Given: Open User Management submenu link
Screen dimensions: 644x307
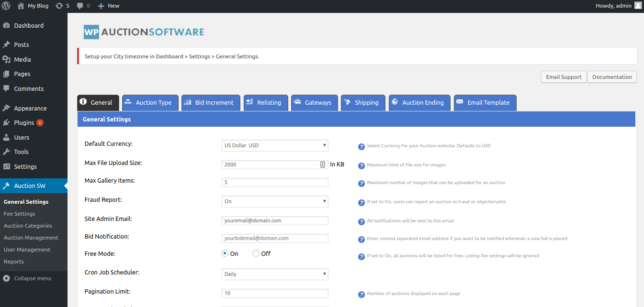Looking at the screenshot, I should point(27,250).
